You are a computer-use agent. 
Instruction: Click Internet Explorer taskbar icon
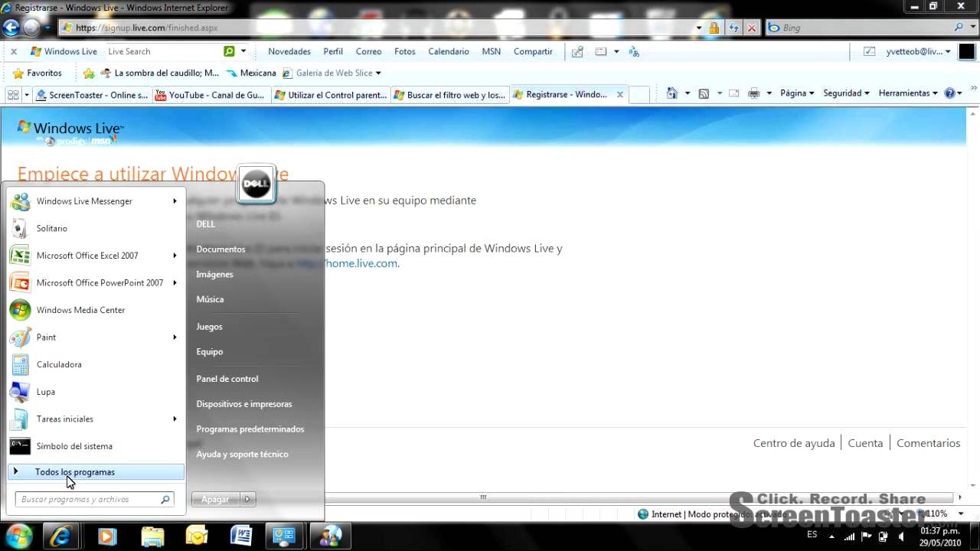[x=60, y=535]
